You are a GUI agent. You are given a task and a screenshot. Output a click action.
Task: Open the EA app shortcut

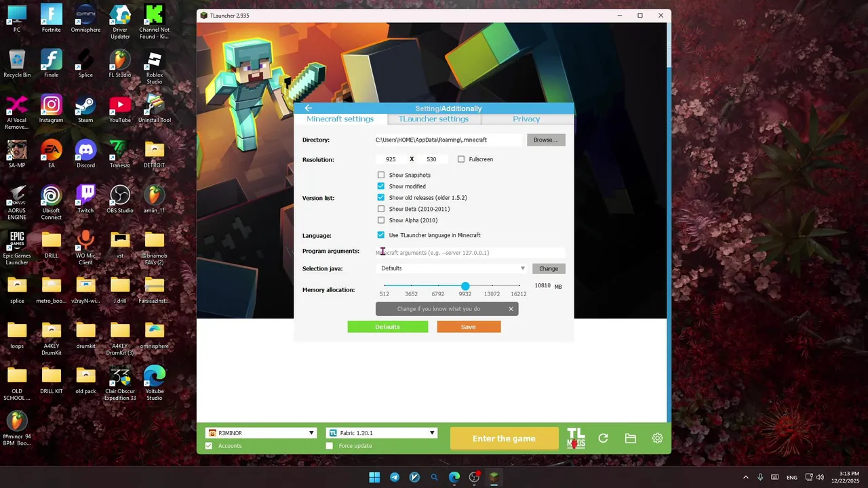tap(51, 155)
